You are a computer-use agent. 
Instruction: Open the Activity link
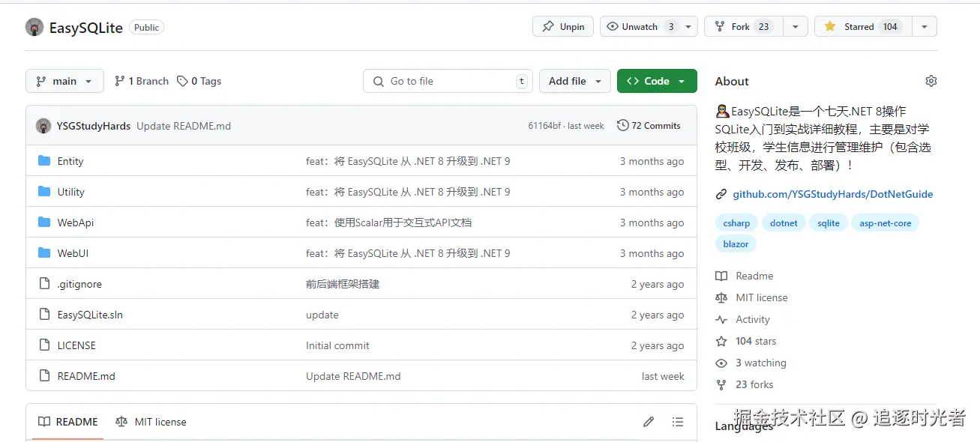point(743,319)
